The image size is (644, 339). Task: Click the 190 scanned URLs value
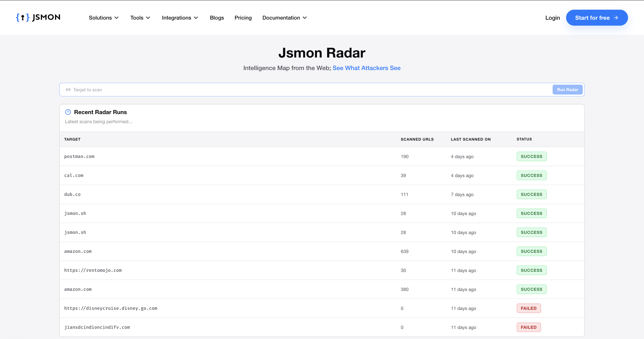click(x=404, y=156)
